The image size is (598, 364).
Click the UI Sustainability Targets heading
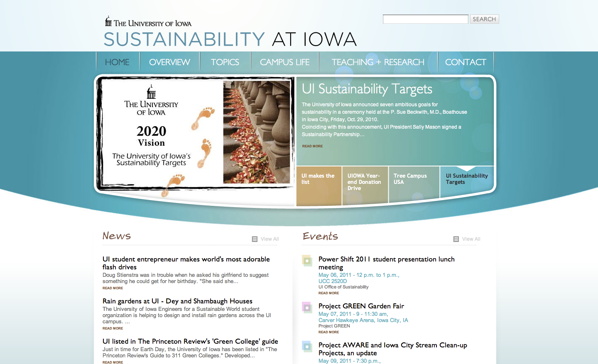pos(367,89)
